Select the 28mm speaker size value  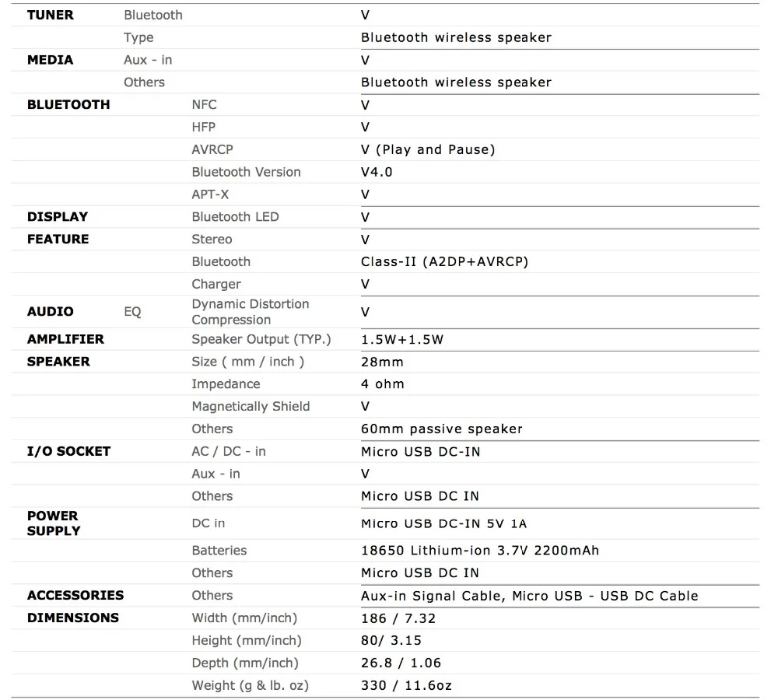(382, 362)
